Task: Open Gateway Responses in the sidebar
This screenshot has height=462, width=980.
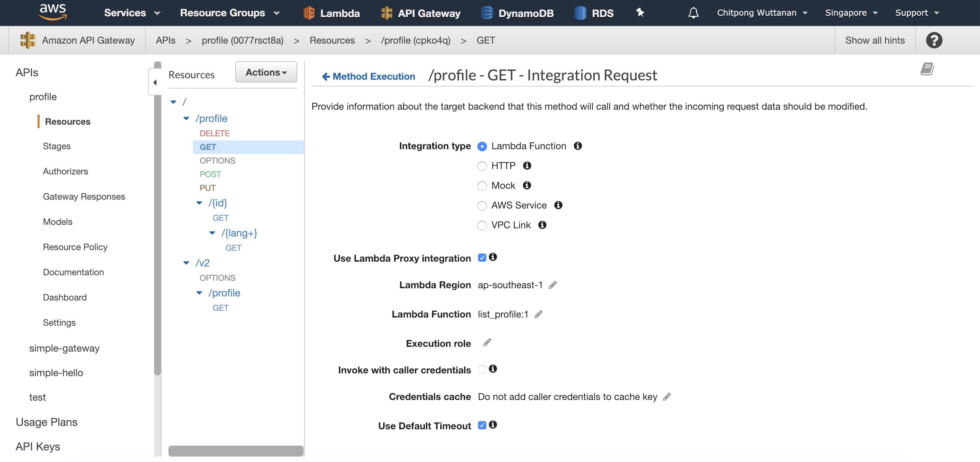Action: pos(84,197)
